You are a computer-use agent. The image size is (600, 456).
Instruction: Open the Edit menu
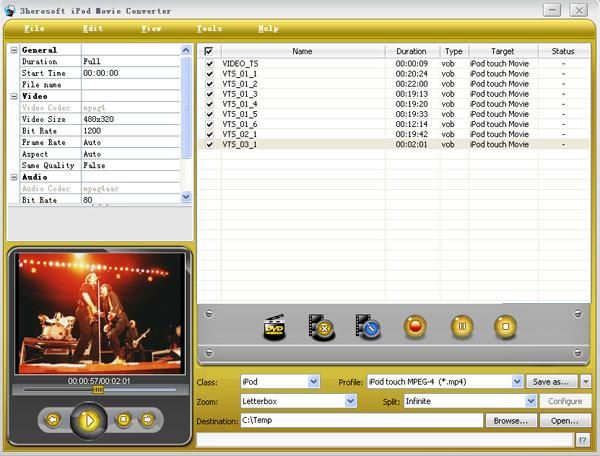pos(93,29)
